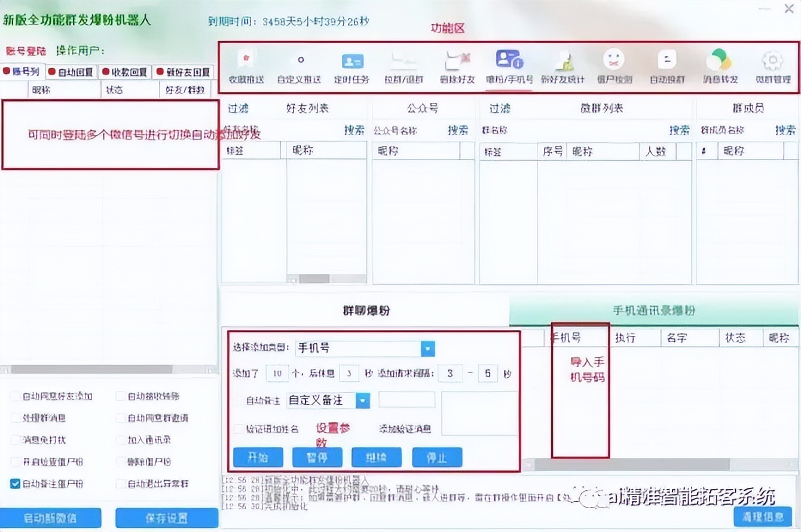Enable the 自动同意好友添加 checkbox
801x532 pixels.
pos(14,395)
